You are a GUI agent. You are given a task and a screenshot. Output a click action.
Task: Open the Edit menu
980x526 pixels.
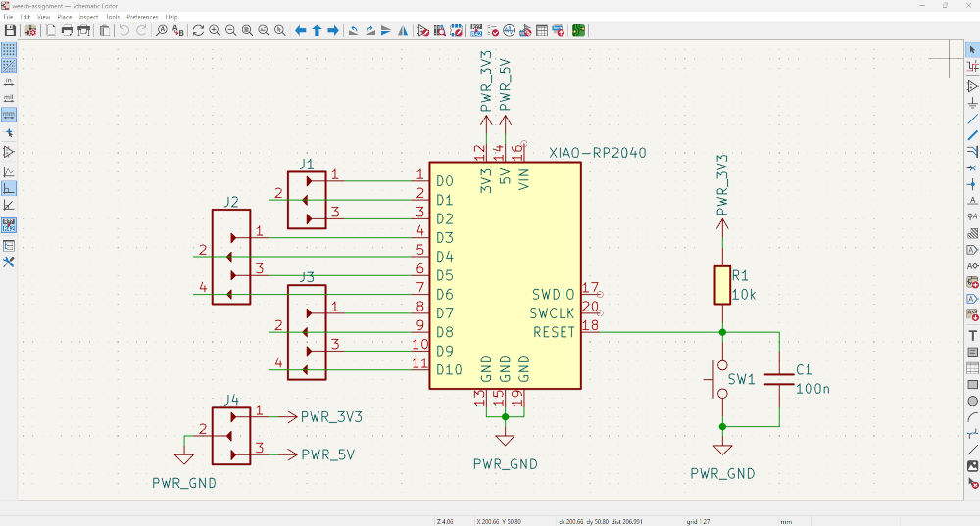tap(25, 17)
